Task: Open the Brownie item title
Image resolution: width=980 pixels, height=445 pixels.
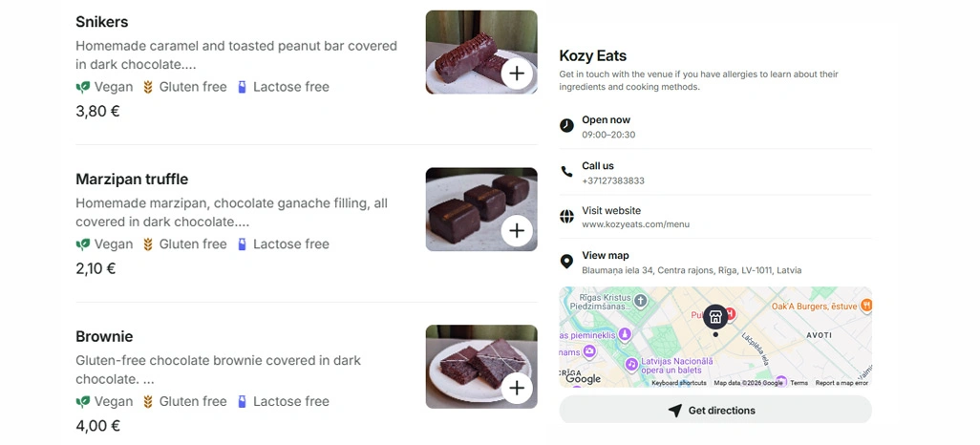Action: 104,336
